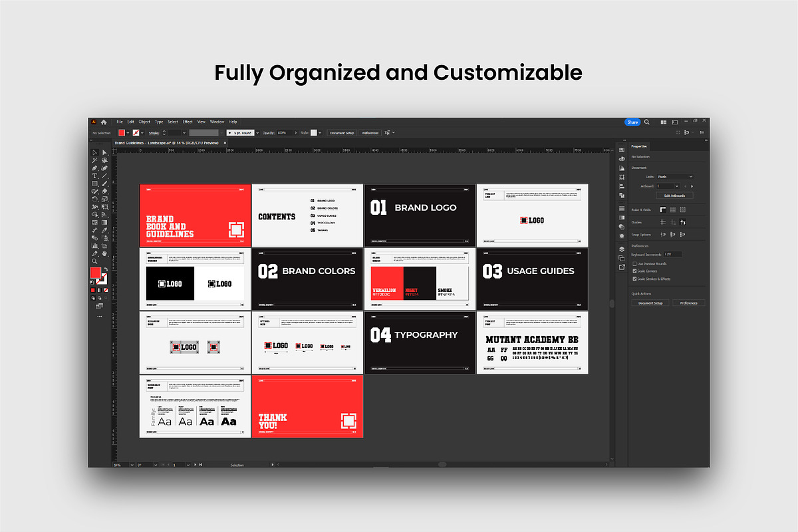
Task: Select the Column Graph tool
Action: [94, 245]
